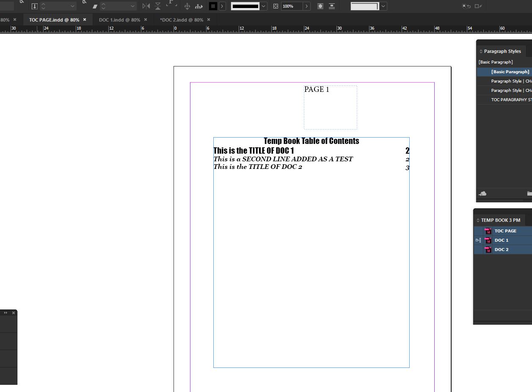Viewport: 532px width, 392px height.
Task: Click the frame fitting icon at far right
Action: (x=479, y=6)
